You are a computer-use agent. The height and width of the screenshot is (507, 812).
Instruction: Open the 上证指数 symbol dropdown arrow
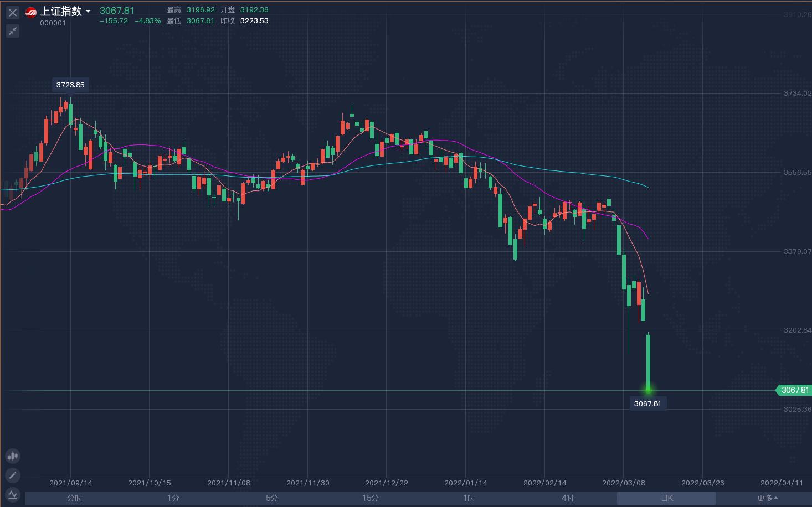click(88, 12)
